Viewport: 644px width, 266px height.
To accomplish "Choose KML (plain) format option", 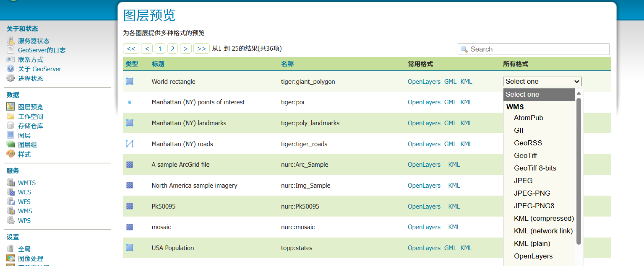I will (x=532, y=243).
